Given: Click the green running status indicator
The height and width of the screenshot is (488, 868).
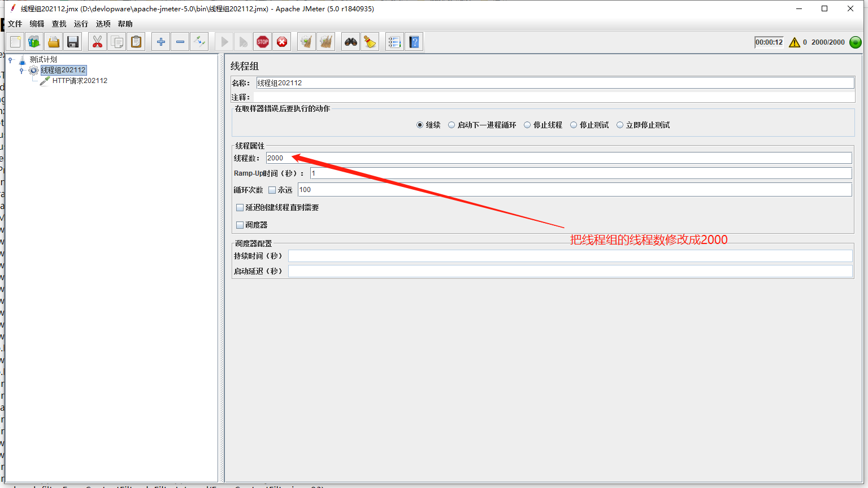Looking at the screenshot, I should (x=856, y=42).
